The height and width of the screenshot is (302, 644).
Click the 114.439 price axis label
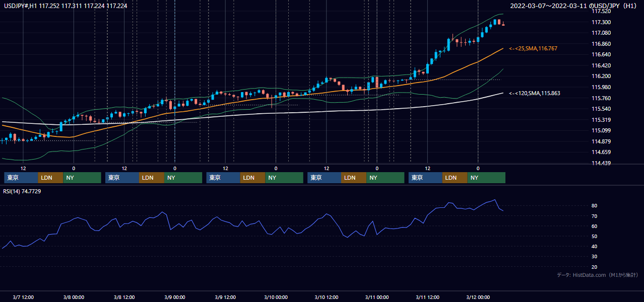click(x=601, y=163)
